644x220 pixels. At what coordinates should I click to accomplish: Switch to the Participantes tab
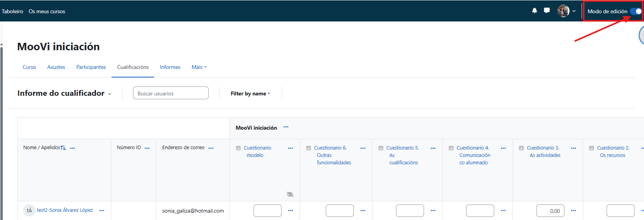91,67
